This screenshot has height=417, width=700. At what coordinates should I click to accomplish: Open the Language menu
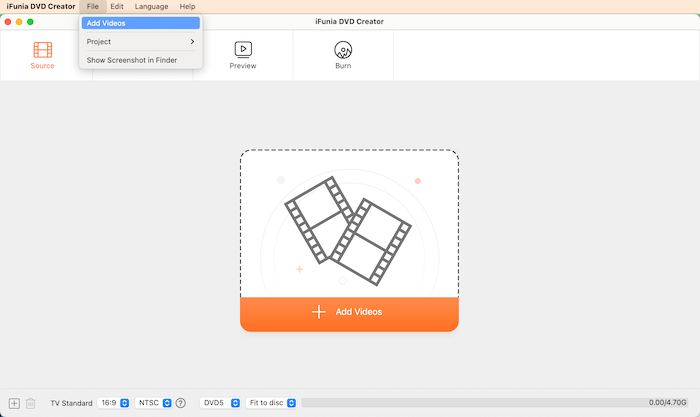click(x=151, y=6)
